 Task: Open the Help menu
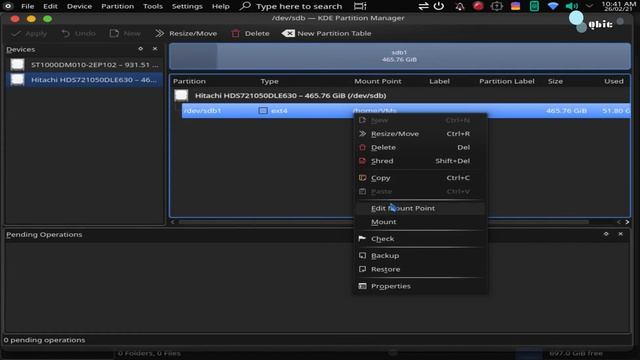pyautogui.click(x=220, y=6)
